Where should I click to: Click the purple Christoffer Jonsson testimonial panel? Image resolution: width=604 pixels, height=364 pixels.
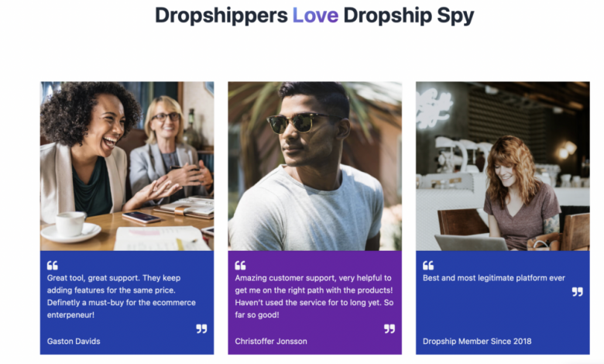pyautogui.click(x=314, y=303)
